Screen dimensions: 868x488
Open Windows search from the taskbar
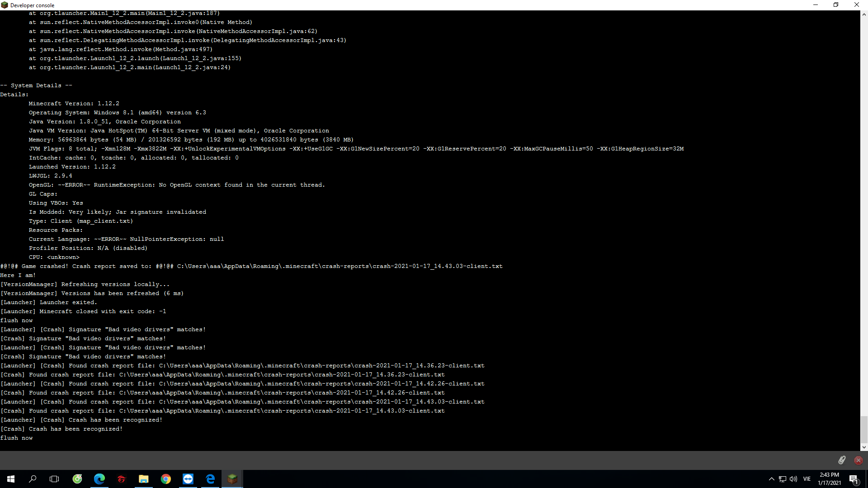tap(33, 479)
